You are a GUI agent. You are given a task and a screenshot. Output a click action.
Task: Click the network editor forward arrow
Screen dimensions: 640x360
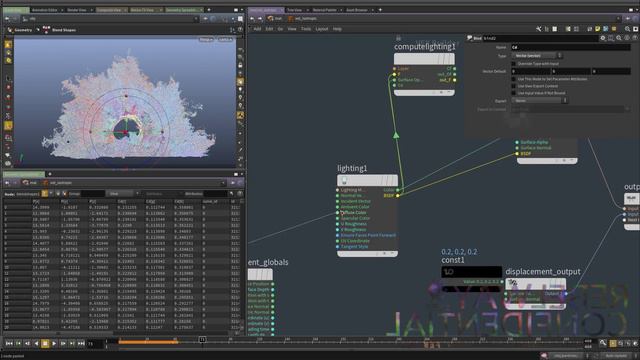tap(260, 19)
